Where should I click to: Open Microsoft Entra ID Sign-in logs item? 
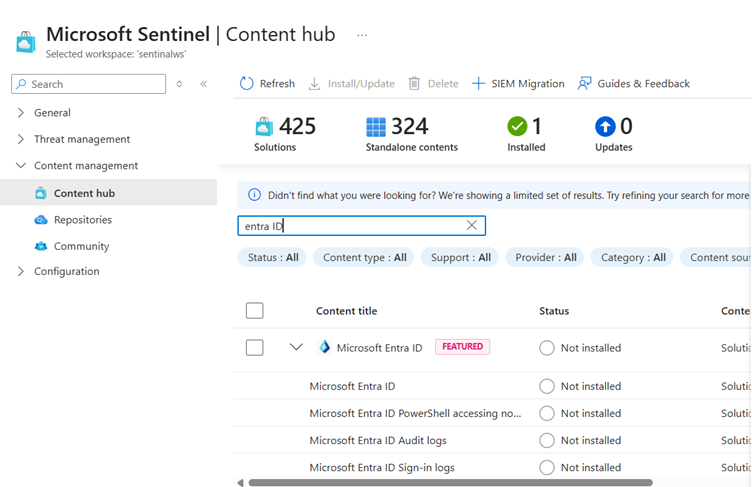click(x=382, y=467)
